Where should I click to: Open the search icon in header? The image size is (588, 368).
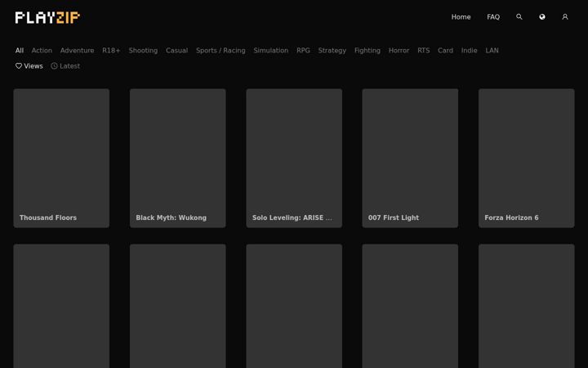pyautogui.click(x=519, y=17)
